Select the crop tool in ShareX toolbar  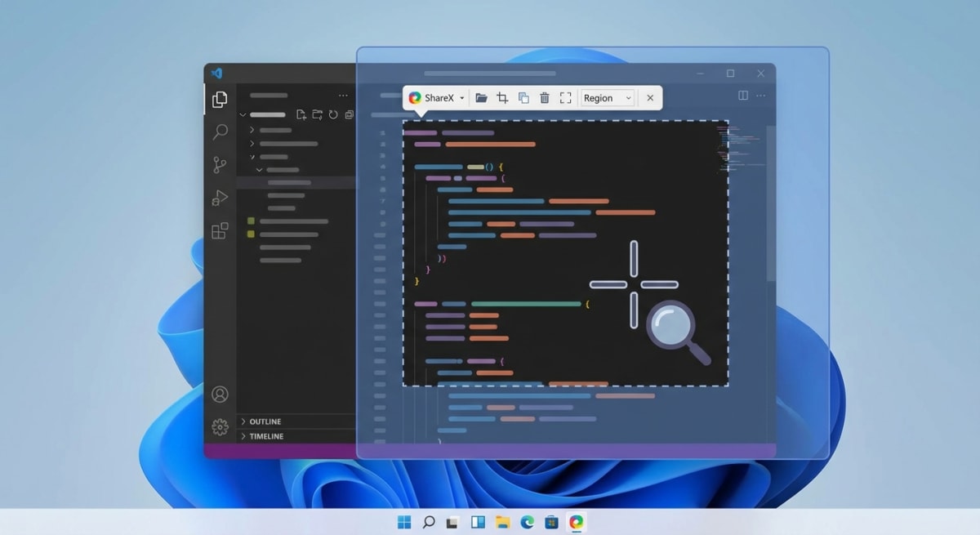502,97
